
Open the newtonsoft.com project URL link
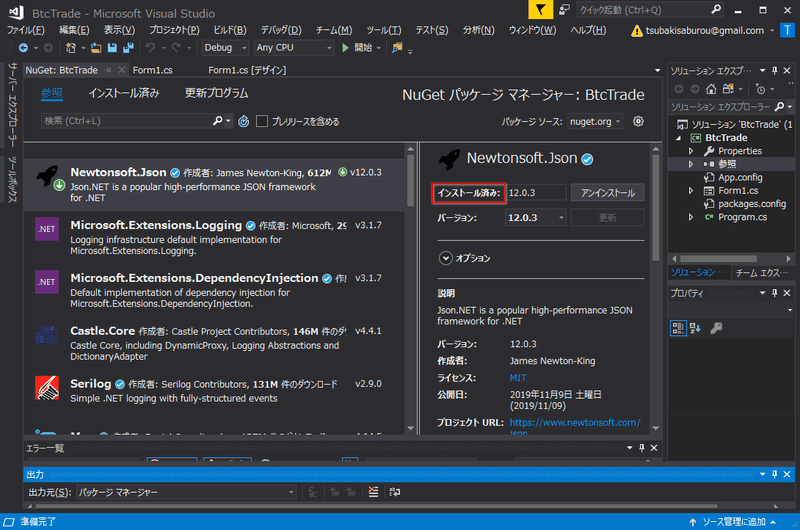(x=574, y=423)
